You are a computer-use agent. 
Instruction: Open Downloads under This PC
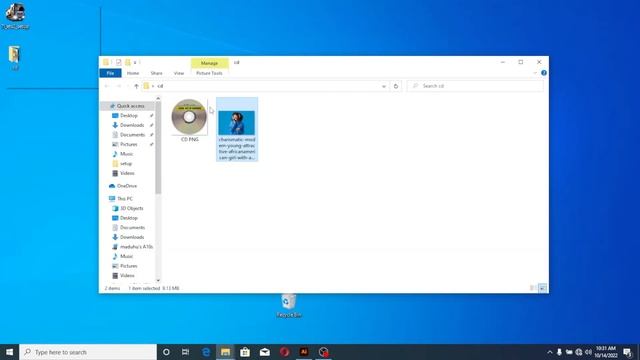(x=132, y=237)
